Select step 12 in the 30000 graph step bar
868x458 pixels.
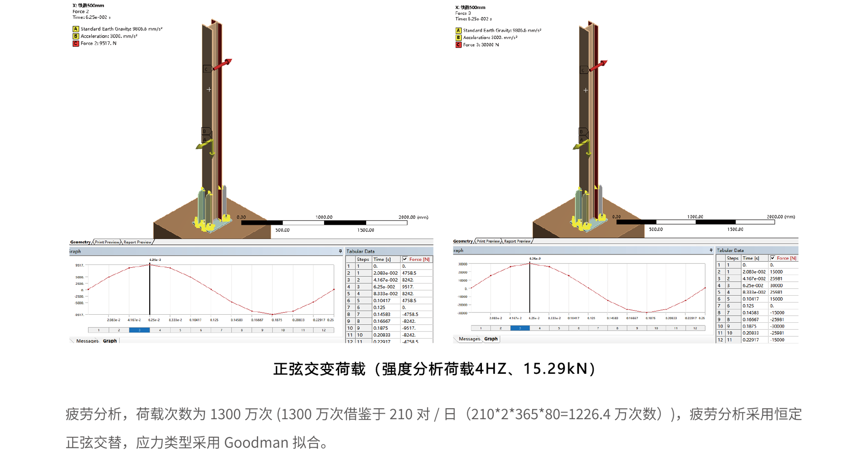[695, 328]
